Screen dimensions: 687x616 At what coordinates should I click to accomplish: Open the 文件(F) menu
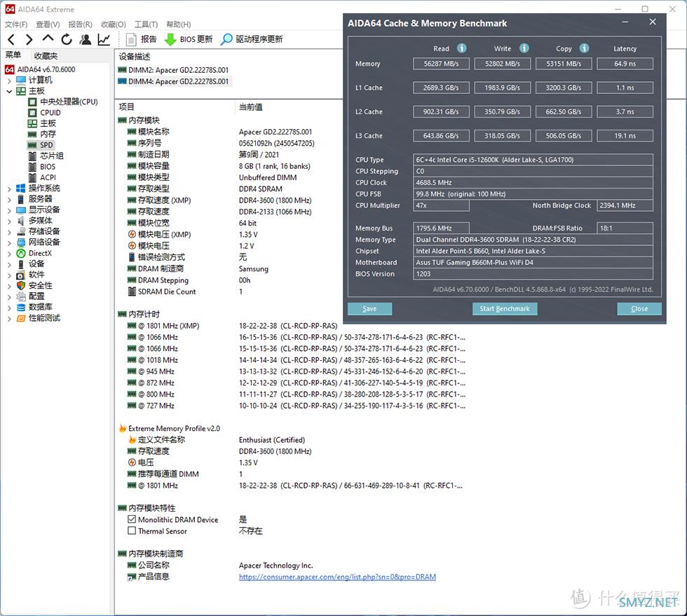click(x=16, y=25)
